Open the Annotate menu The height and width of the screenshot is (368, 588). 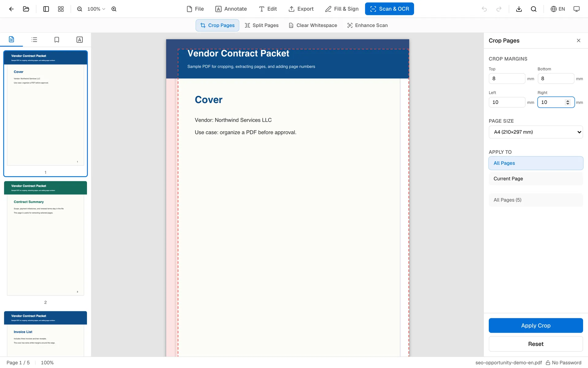(x=231, y=9)
